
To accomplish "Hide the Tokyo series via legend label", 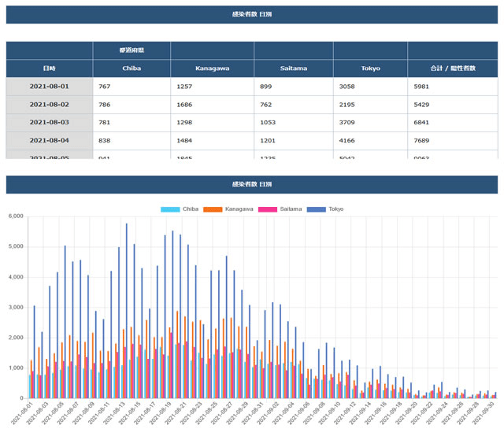I will click(x=336, y=209).
